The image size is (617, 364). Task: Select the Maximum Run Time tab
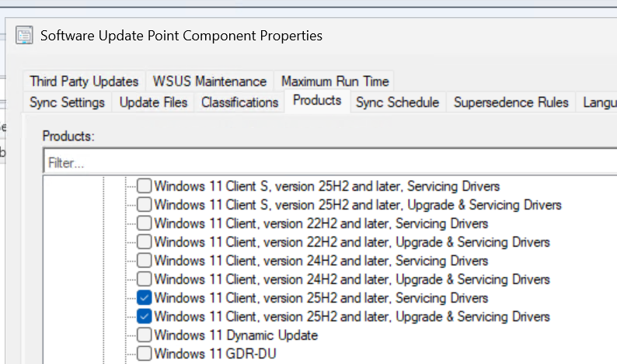coord(335,81)
